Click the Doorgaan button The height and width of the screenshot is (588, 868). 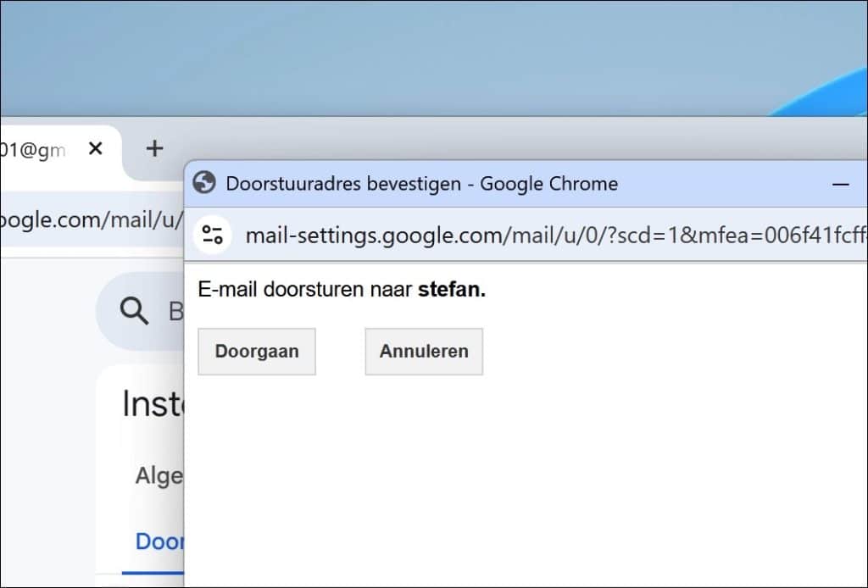(257, 352)
